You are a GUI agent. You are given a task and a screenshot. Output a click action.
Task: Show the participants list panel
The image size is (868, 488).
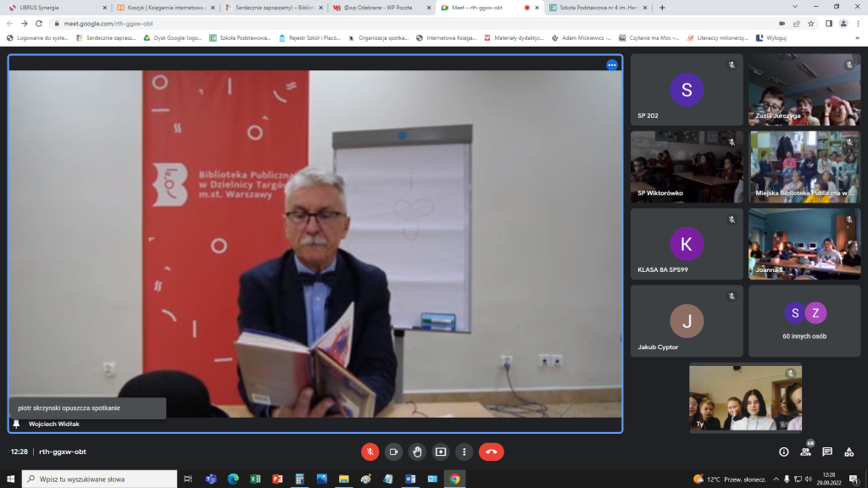[805, 452]
